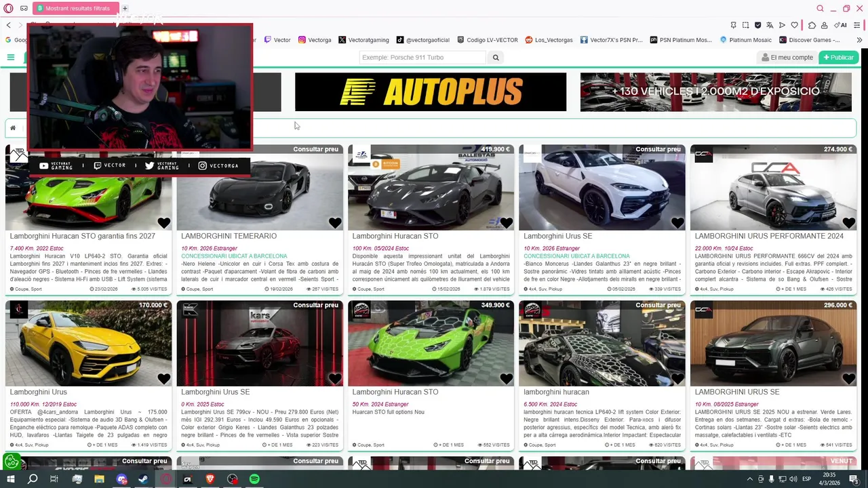This screenshot has width=868, height=488.
Task: Favorite the 349.900 € green Huracan STO
Action: click(x=506, y=379)
